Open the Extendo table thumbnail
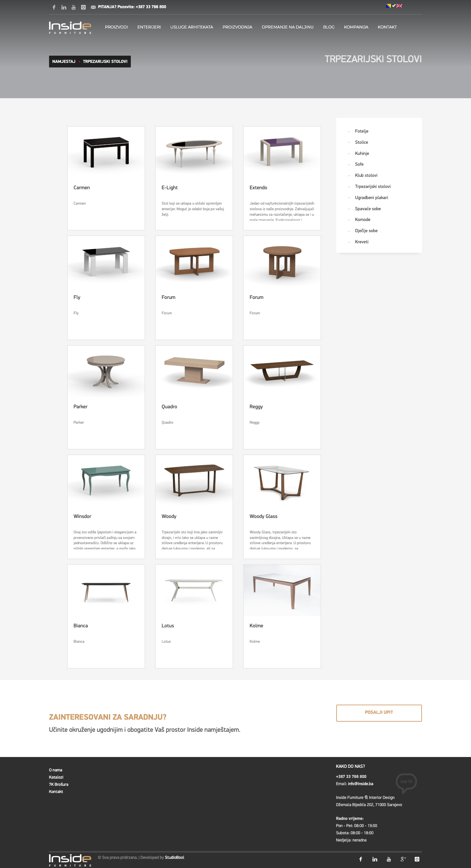This screenshot has height=868, width=471. point(282,151)
